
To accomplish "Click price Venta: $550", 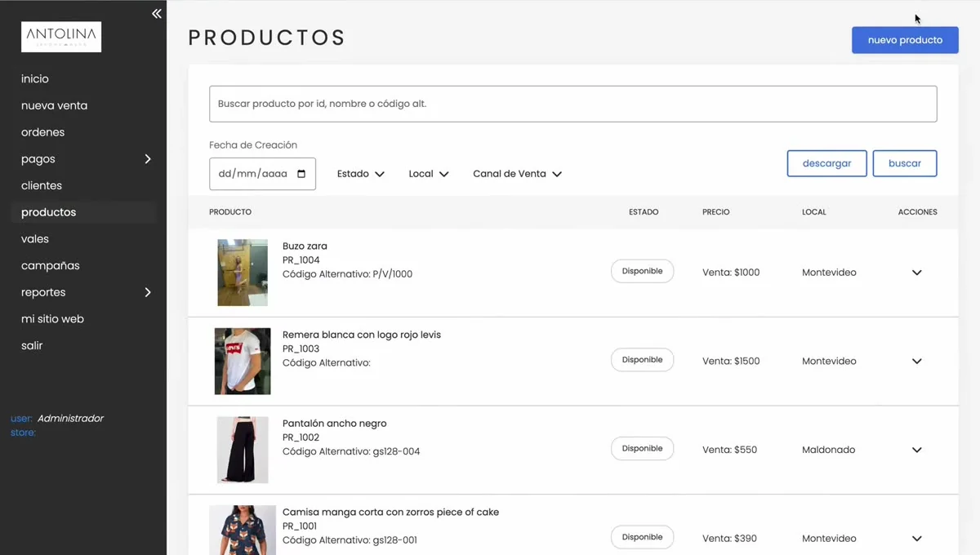I will 729,450.
